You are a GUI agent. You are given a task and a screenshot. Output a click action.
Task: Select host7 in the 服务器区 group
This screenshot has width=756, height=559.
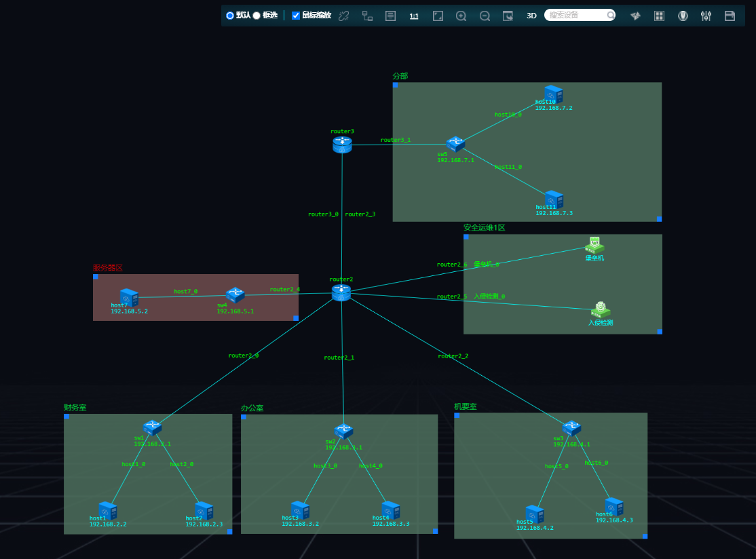128,297
